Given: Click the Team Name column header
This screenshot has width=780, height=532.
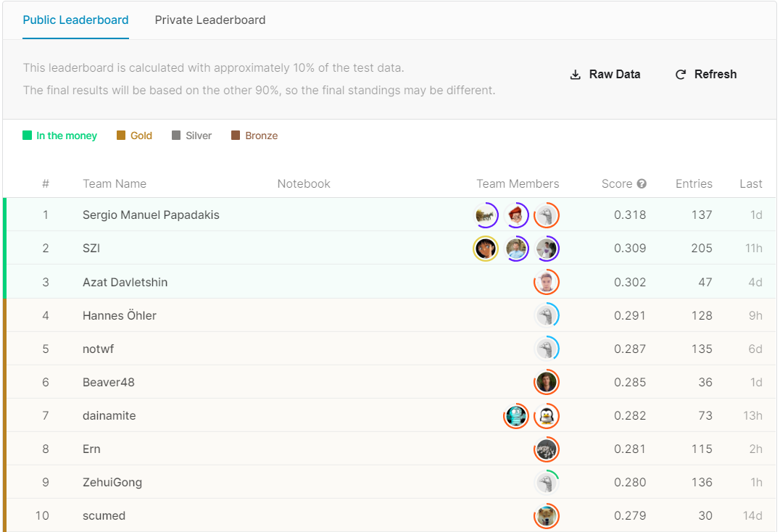Looking at the screenshot, I should (x=115, y=184).
